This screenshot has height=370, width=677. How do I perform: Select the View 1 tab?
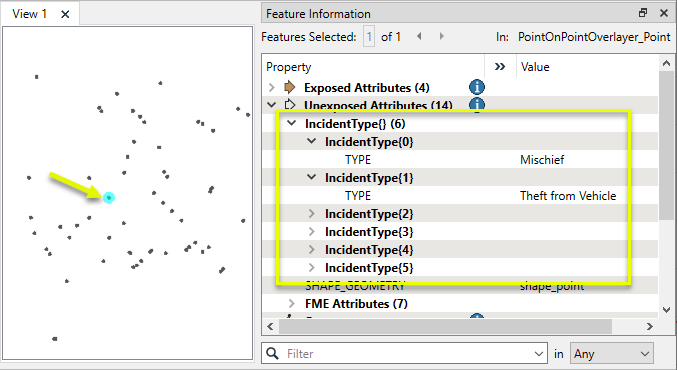(30, 14)
